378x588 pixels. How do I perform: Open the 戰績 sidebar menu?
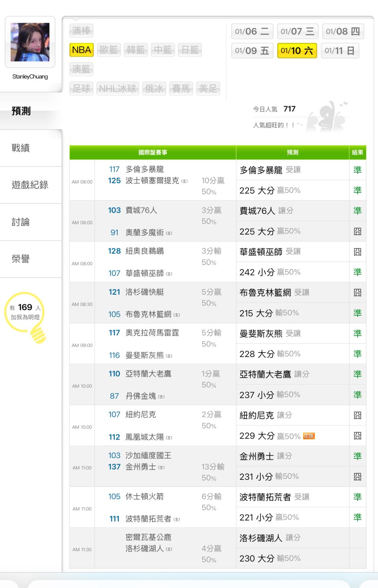pyautogui.click(x=21, y=148)
